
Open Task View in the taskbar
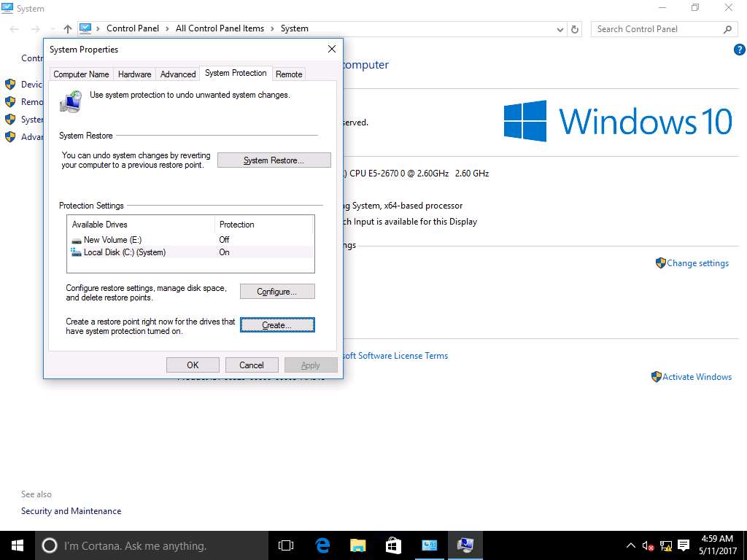pyautogui.click(x=286, y=545)
